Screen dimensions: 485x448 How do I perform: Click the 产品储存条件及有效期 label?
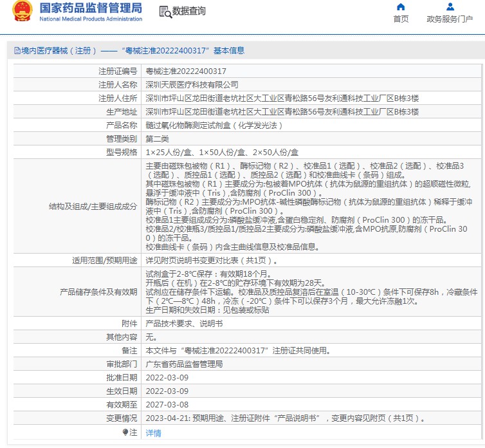point(98,292)
